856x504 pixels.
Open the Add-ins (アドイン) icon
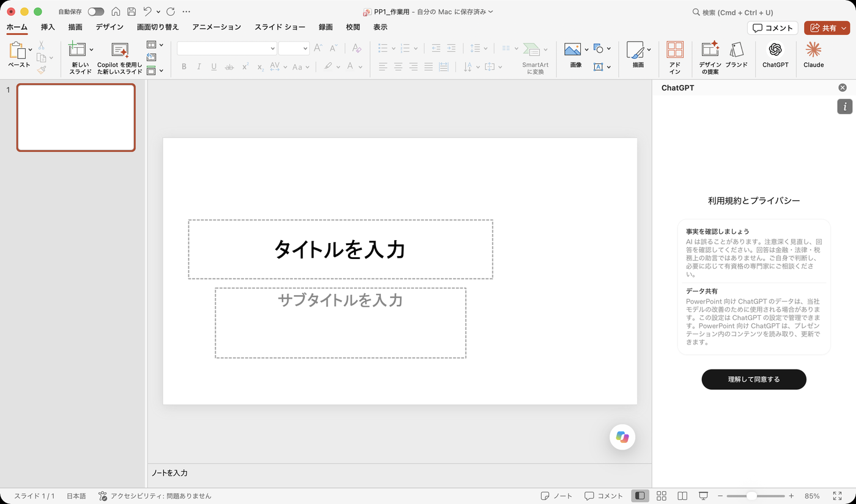pos(675,50)
